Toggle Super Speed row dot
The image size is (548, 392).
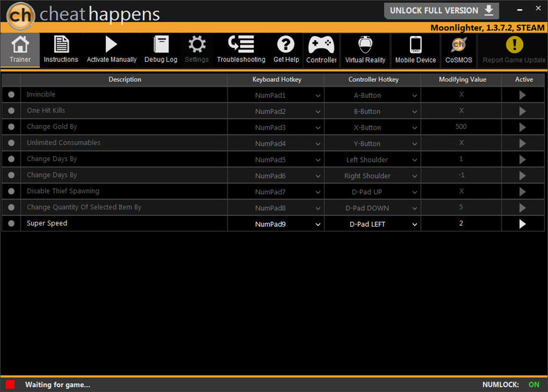11,223
